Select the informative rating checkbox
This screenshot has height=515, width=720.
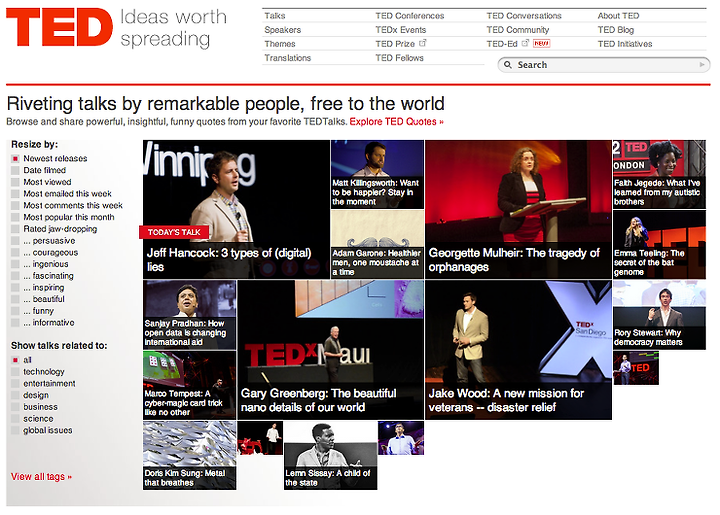coord(15,323)
